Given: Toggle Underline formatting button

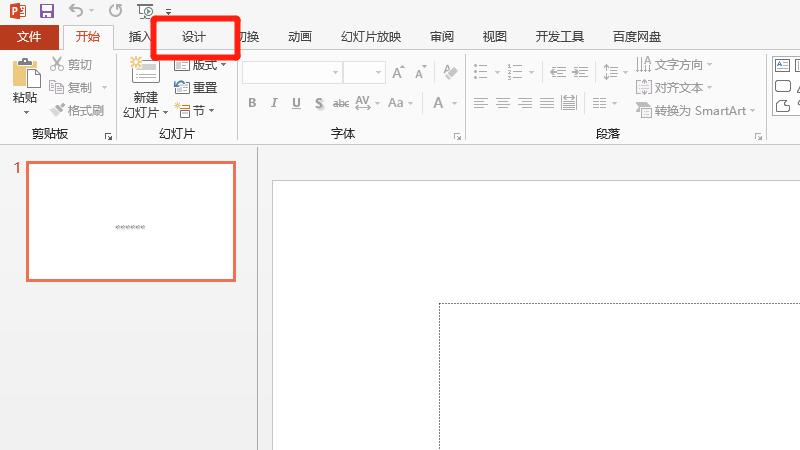Looking at the screenshot, I should pyautogui.click(x=296, y=103).
